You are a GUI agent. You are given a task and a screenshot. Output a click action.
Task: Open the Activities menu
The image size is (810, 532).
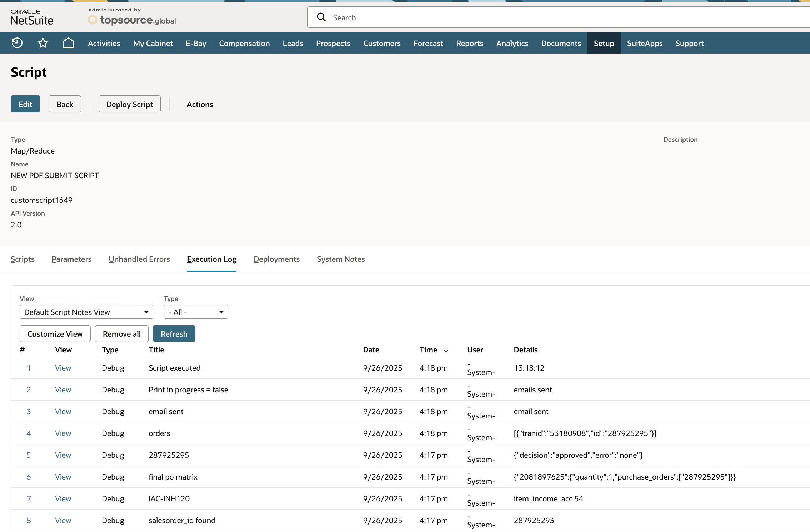104,43
